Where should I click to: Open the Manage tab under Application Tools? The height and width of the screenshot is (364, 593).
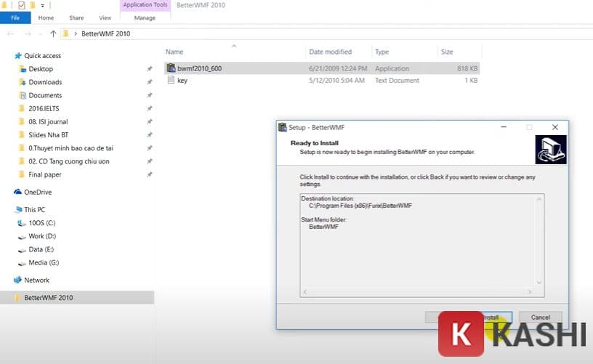[145, 17]
